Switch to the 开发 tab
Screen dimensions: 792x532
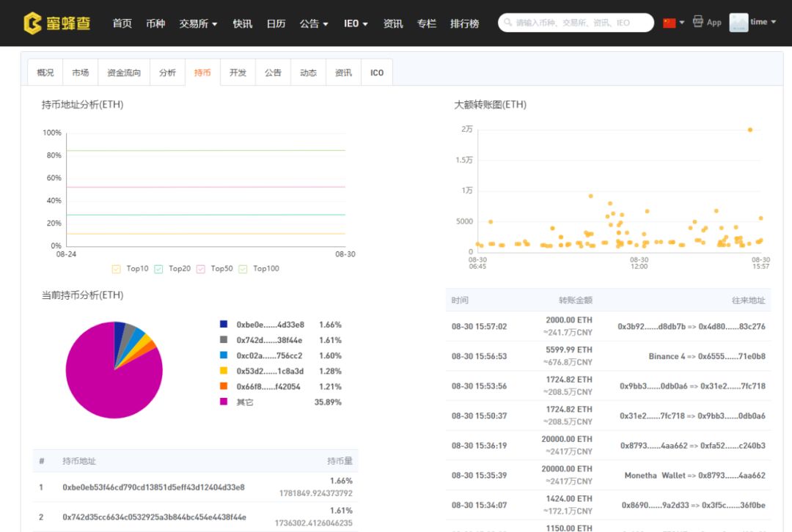click(x=238, y=73)
